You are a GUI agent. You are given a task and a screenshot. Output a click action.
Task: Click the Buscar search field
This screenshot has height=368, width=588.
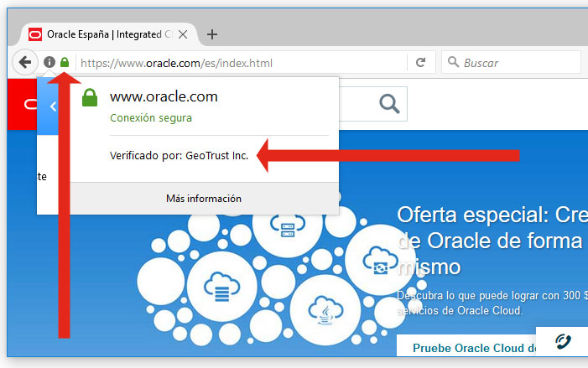click(x=512, y=63)
